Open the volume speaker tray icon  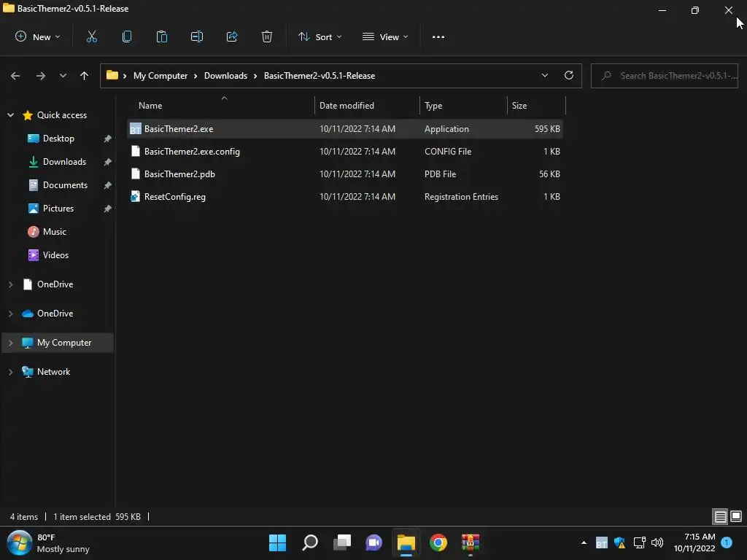coord(657,542)
